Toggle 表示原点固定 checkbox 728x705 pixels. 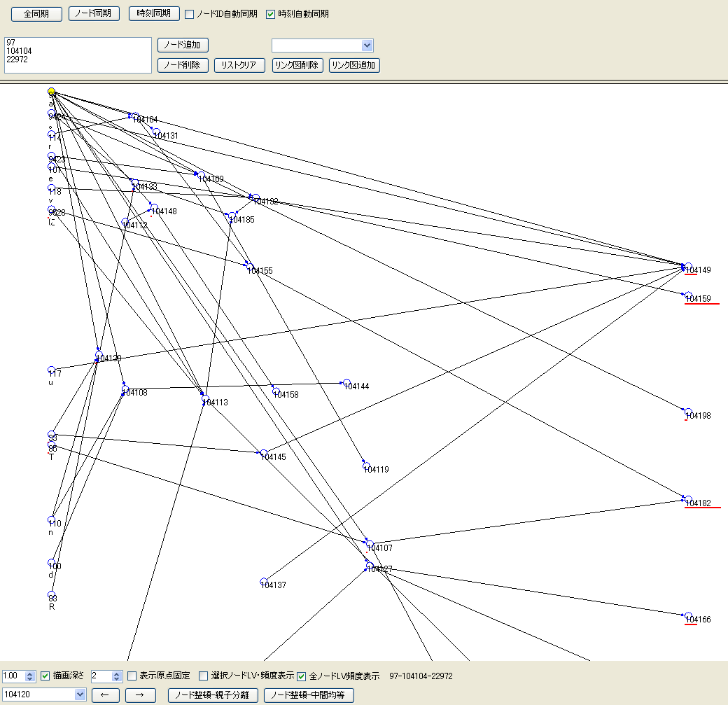[132, 676]
